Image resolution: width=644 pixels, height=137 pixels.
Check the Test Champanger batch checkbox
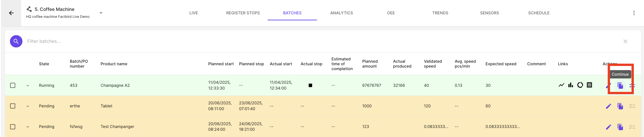click(x=13, y=127)
